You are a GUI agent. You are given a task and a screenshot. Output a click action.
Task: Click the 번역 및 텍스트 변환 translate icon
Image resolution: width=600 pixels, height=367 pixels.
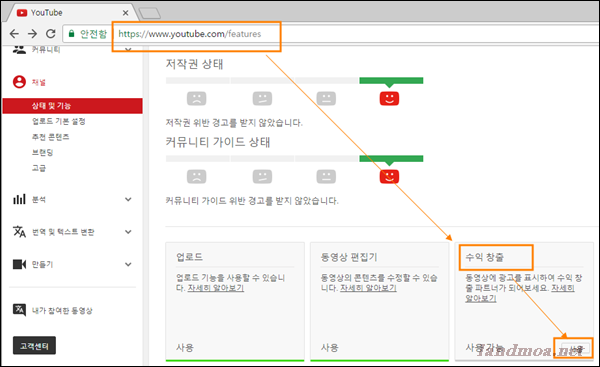coord(19,232)
